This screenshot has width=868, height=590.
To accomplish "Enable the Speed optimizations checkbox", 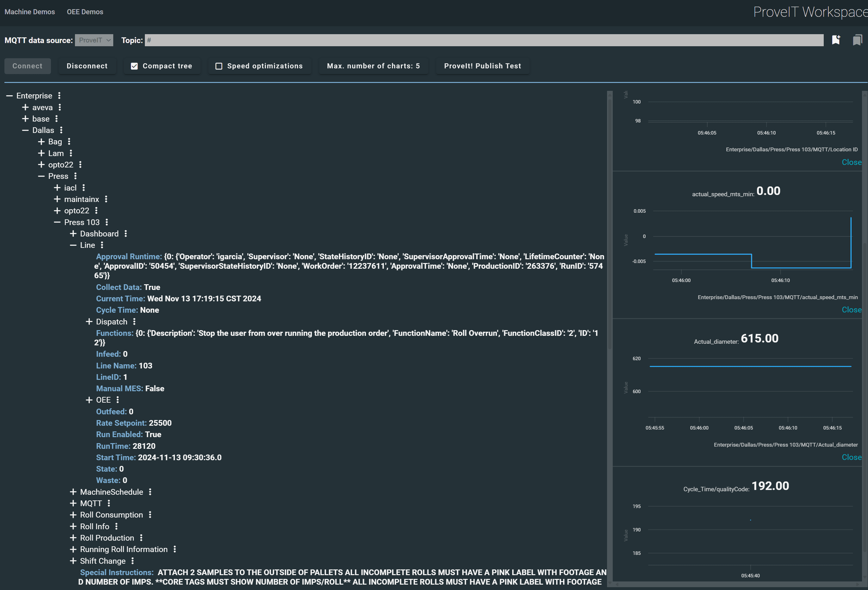I will [219, 66].
